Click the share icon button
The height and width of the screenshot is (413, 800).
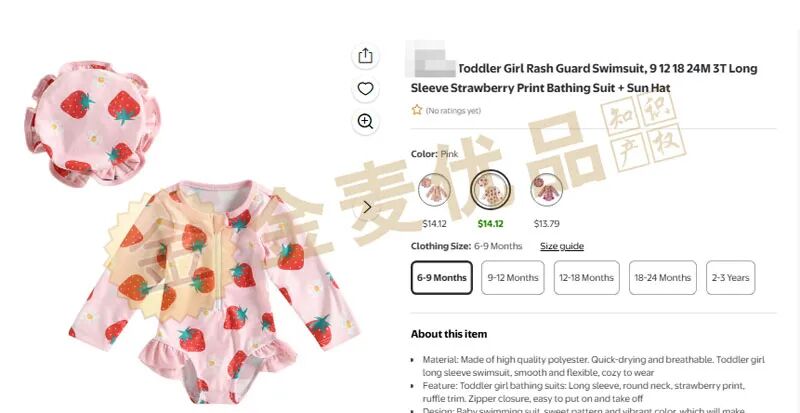pyautogui.click(x=365, y=56)
